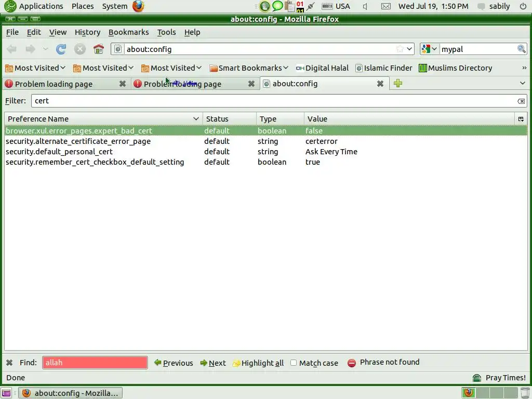The width and height of the screenshot is (532, 399).
Task: Click the power shutdown icon
Action: pyautogui.click(x=523, y=6)
